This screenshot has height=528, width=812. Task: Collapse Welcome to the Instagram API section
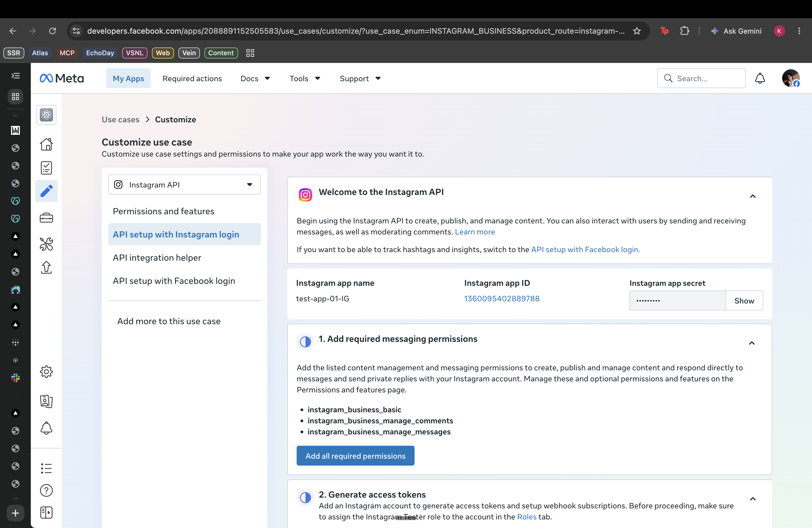coord(753,196)
